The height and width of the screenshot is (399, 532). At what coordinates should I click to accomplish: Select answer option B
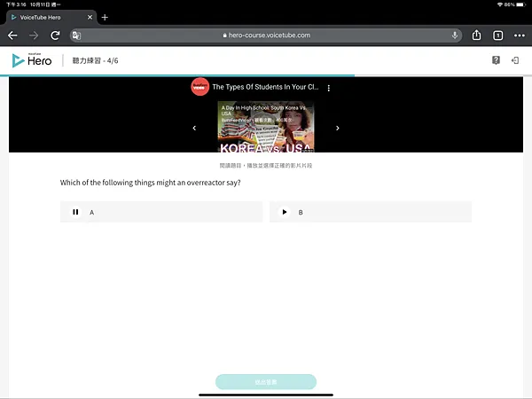(371, 212)
